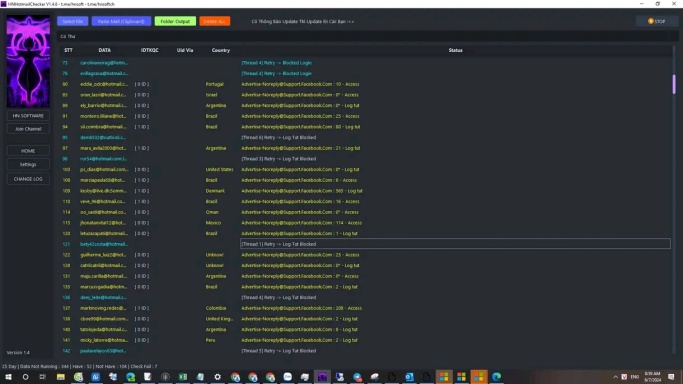Click the purple checker app taskbar icon
This screenshot has height=384, width=683.
(322, 377)
